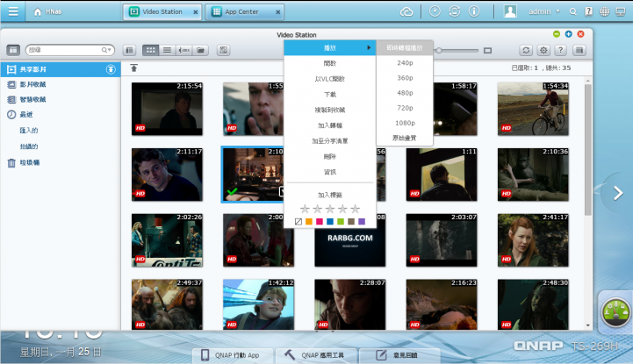Choose 加至分享清單 in the context menu
Screen dimensions: 633x364
pyautogui.click(x=330, y=140)
